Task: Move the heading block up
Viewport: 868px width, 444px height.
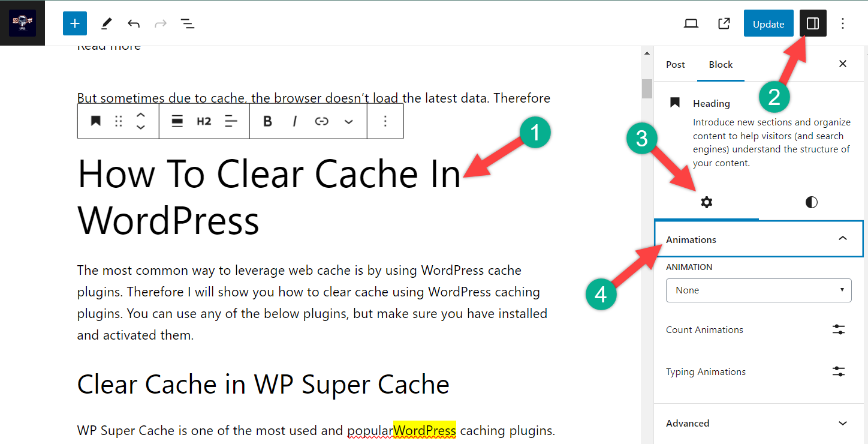Action: (x=140, y=115)
